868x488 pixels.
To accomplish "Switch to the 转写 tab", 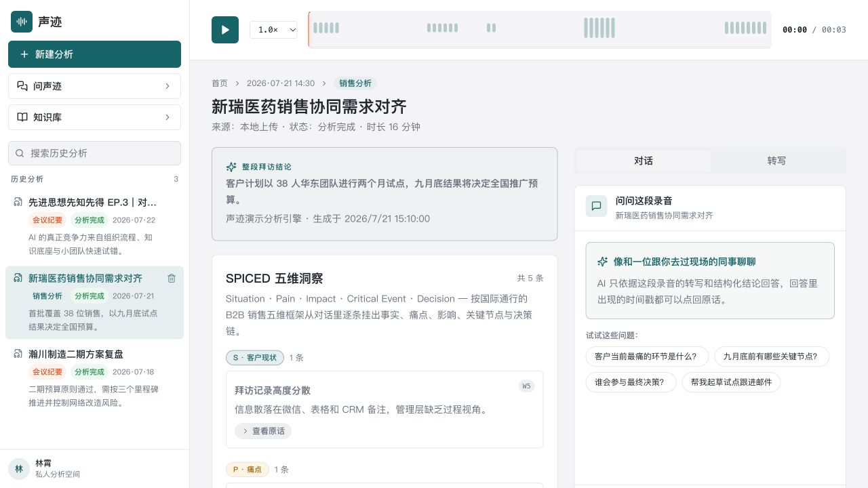I will click(776, 161).
